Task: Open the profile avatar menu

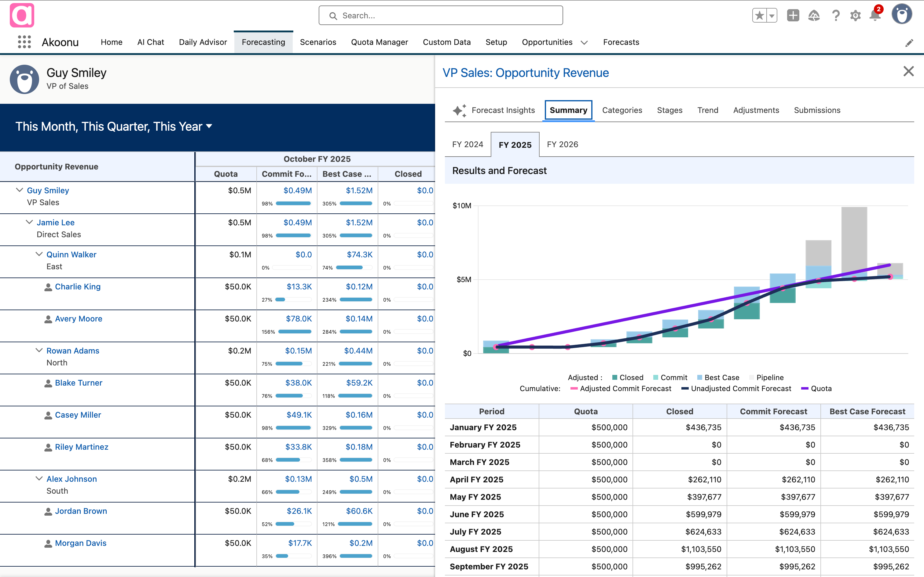Action: (x=902, y=15)
